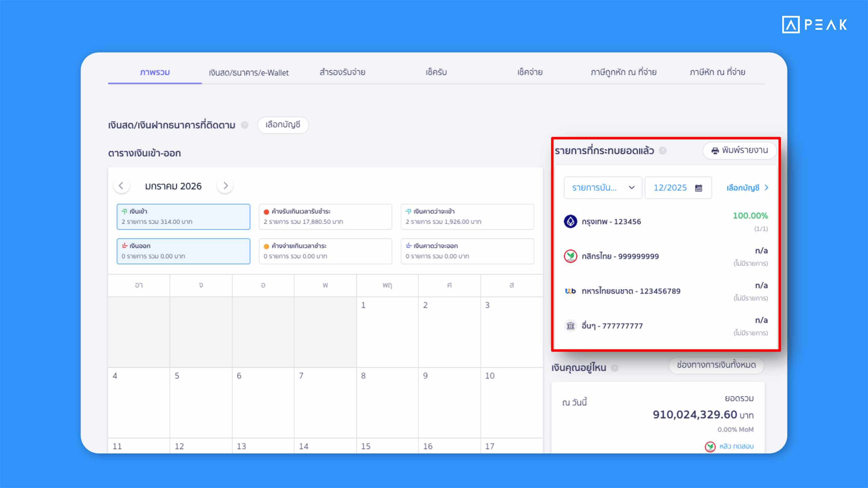Click the ttb ทหารไทยธนชาต logo icon
This screenshot has height=488, width=868.
[x=570, y=291]
